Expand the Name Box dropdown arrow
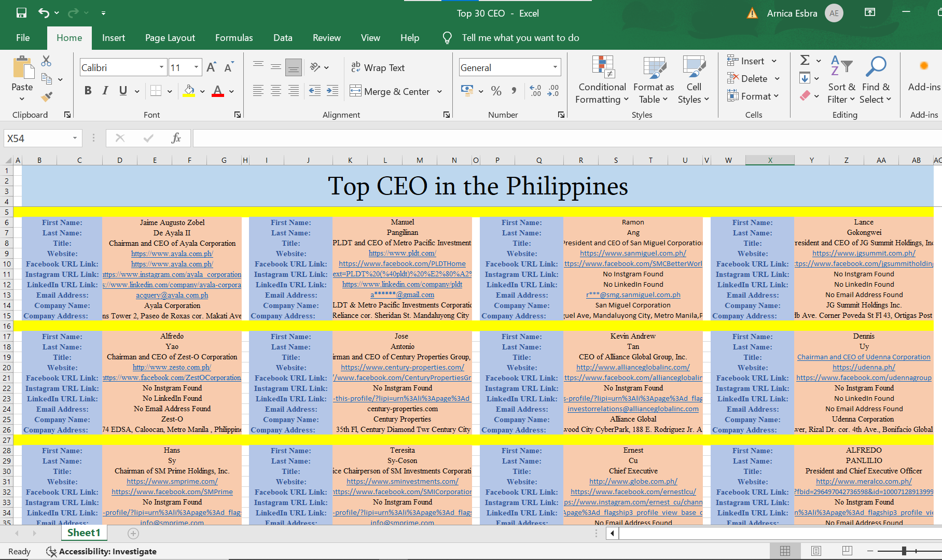 (x=75, y=138)
